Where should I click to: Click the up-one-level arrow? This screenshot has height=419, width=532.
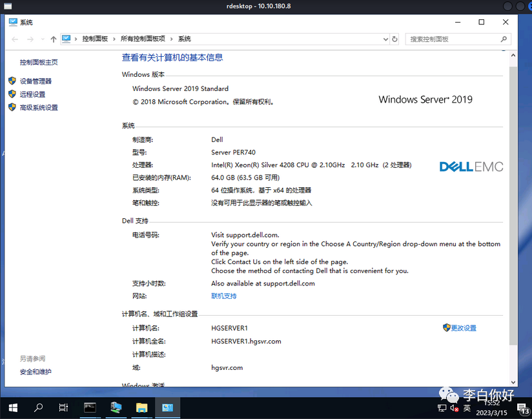(x=54, y=39)
